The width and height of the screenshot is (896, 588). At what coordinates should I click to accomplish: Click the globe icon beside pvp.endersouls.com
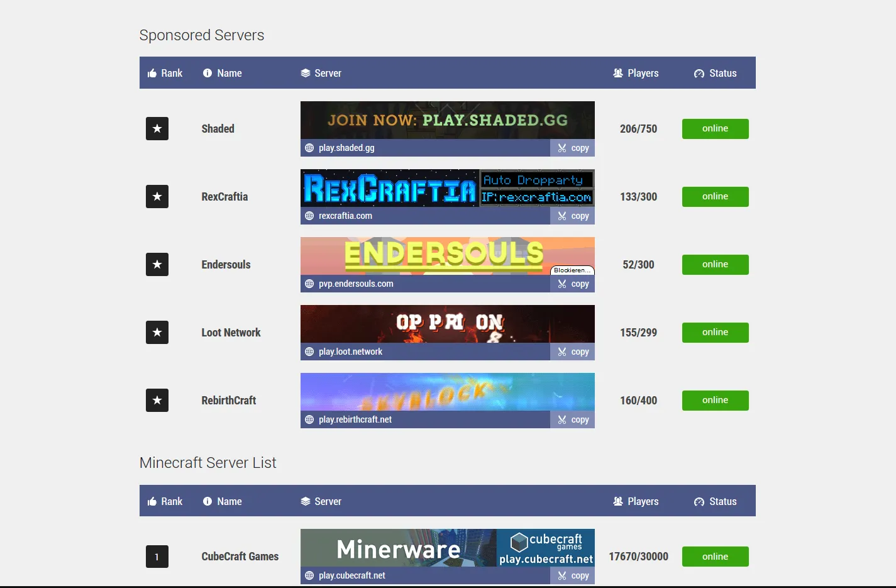click(309, 284)
